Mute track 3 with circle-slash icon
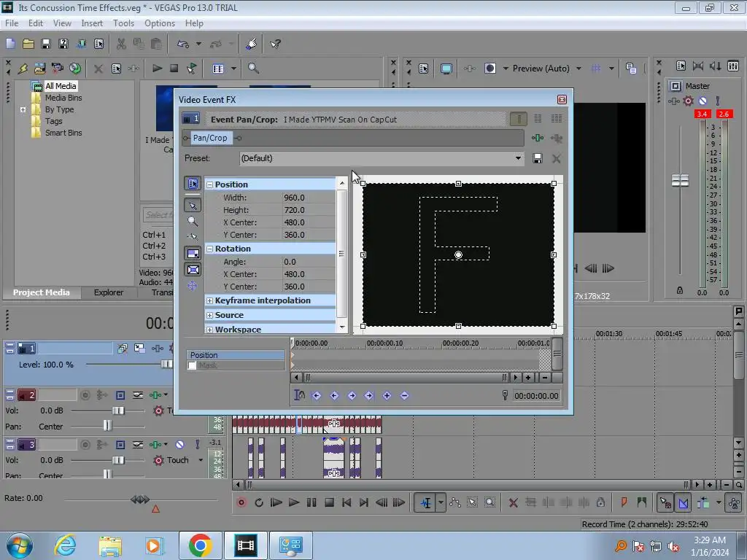This screenshot has width=747, height=560. coord(179,444)
